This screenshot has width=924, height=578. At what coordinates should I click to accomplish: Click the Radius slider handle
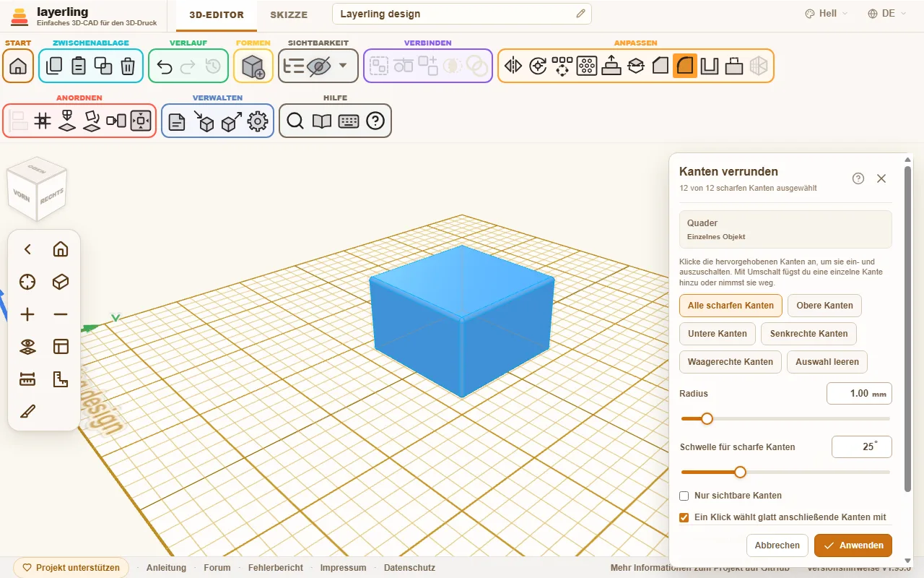pyautogui.click(x=707, y=419)
